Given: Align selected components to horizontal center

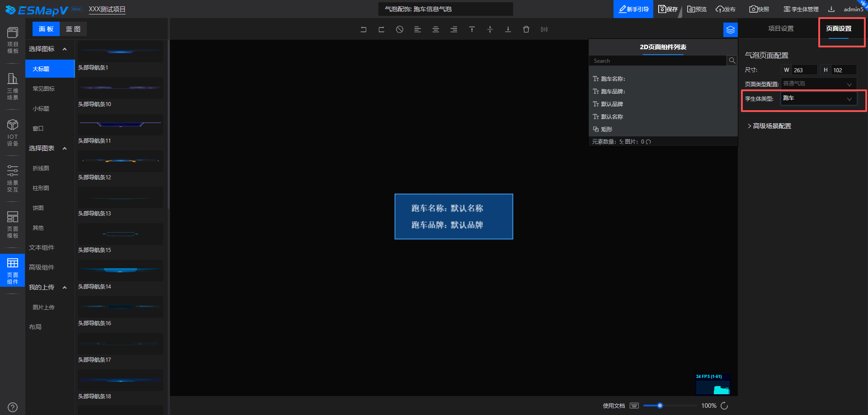Looking at the screenshot, I should click(436, 29).
